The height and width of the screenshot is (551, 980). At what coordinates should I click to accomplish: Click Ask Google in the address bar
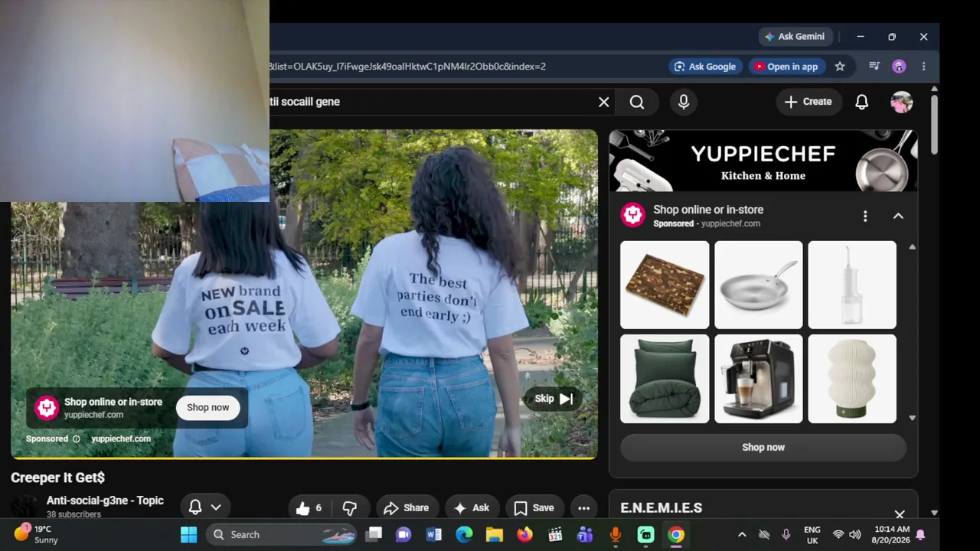[704, 67]
